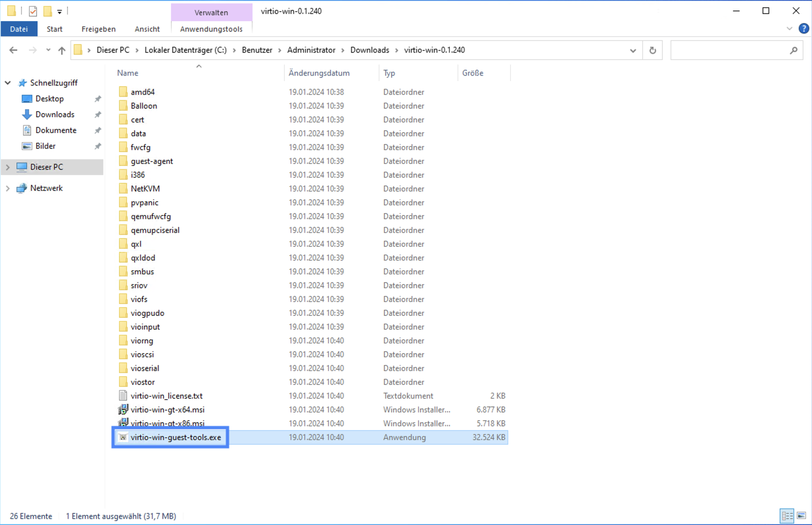Image resolution: width=812 pixels, height=525 pixels.
Task: Click the Dokumente icon in sidebar
Action: 27,130
